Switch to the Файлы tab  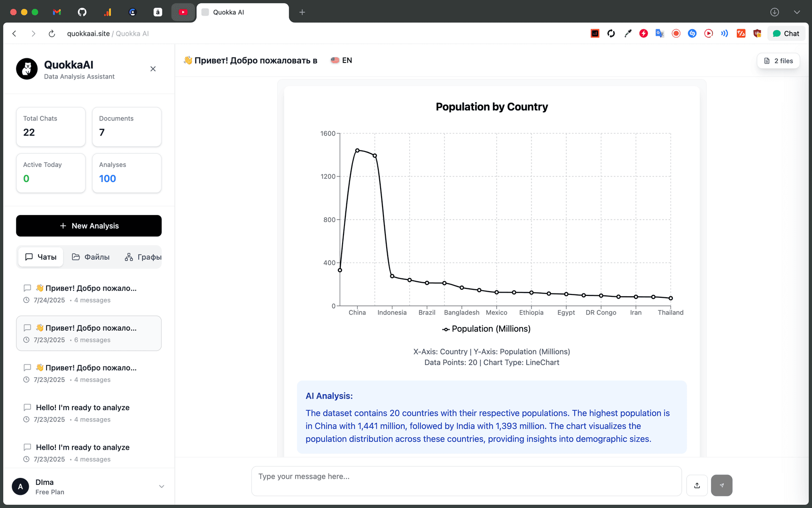click(91, 257)
